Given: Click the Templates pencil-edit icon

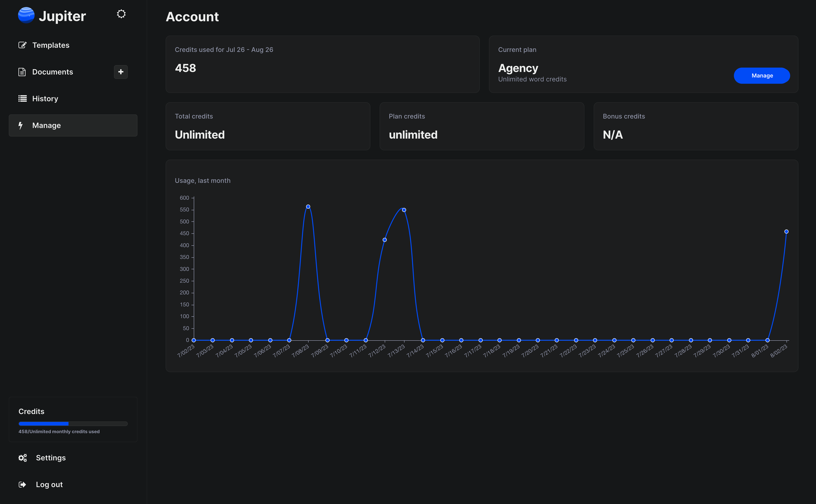Looking at the screenshot, I should [22, 45].
